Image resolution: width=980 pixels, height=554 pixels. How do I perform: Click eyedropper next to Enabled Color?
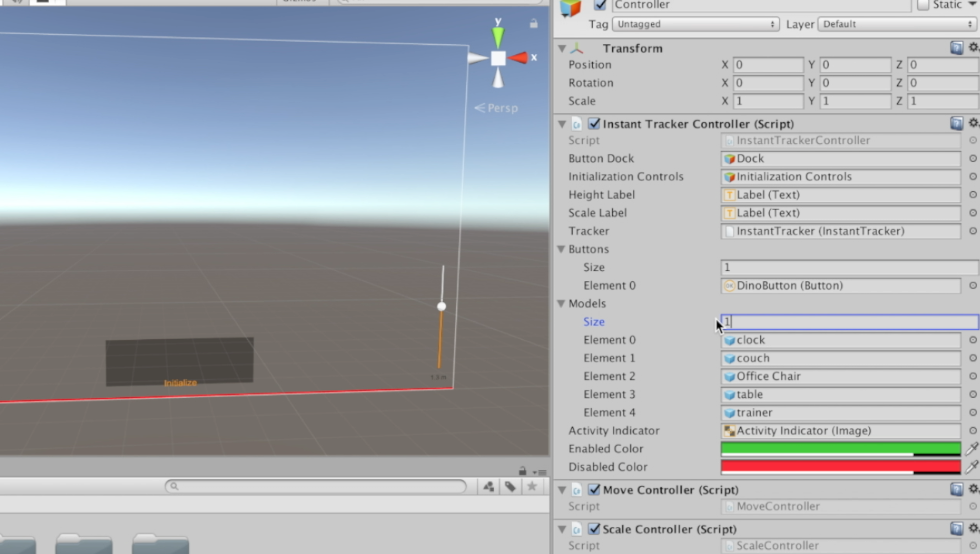pyautogui.click(x=972, y=448)
